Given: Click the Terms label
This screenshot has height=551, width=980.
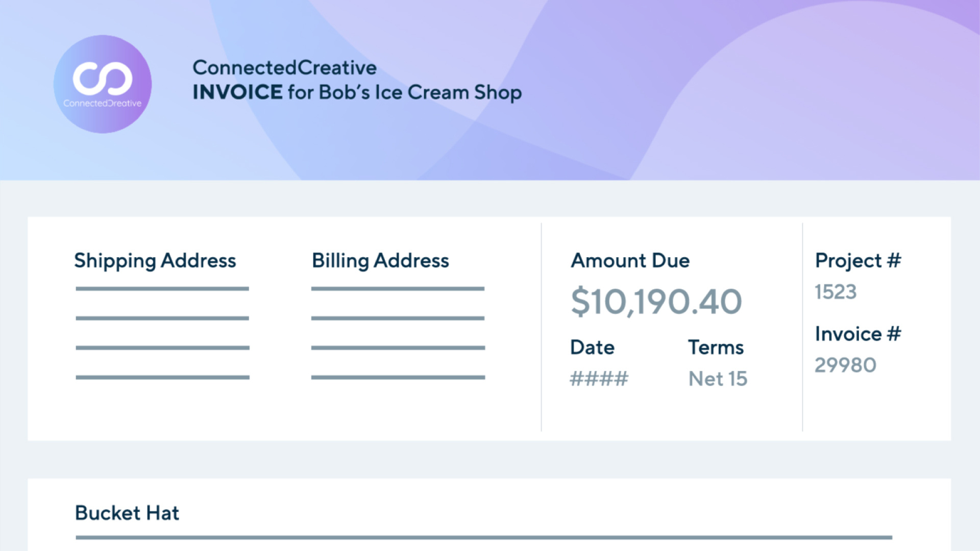Looking at the screenshot, I should (716, 347).
